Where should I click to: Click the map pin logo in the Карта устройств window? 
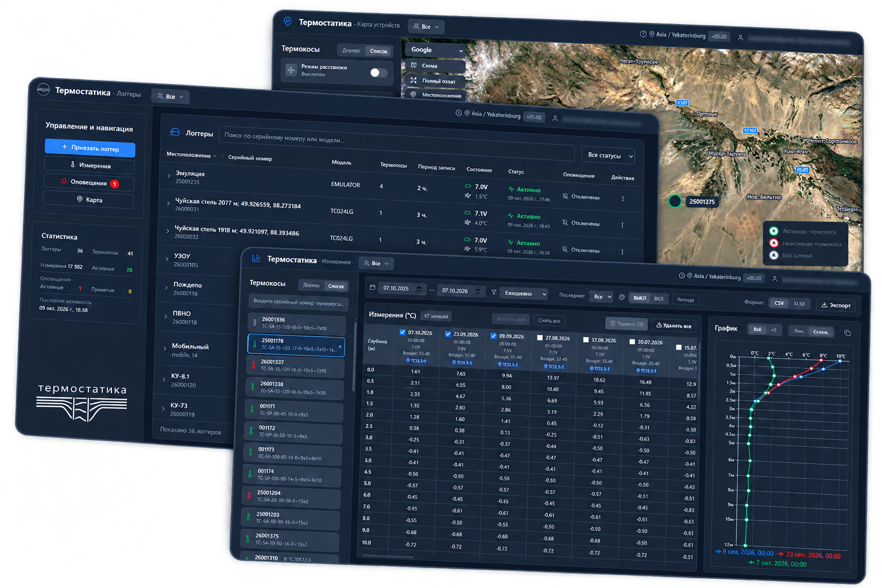coord(288,22)
